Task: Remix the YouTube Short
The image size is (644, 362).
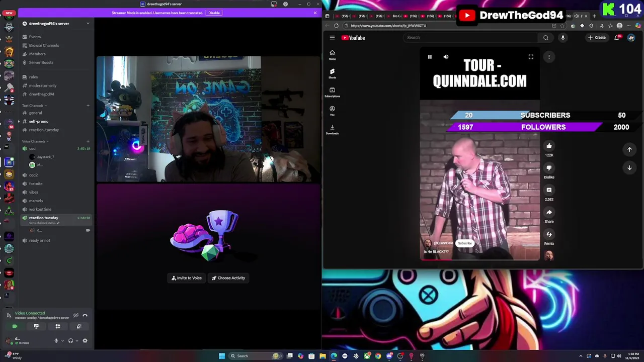Action: coord(549,234)
